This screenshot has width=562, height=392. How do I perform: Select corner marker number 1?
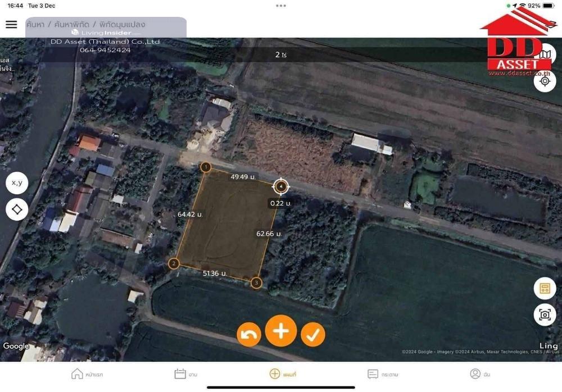click(x=206, y=167)
